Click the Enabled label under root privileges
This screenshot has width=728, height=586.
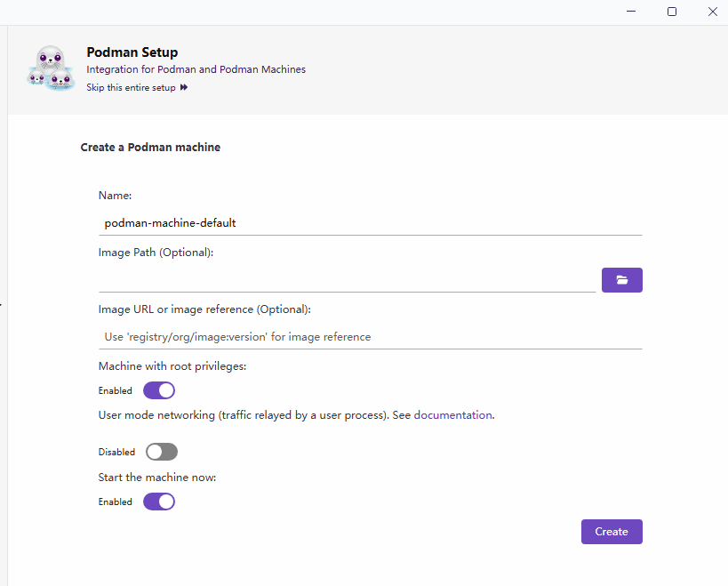point(115,391)
